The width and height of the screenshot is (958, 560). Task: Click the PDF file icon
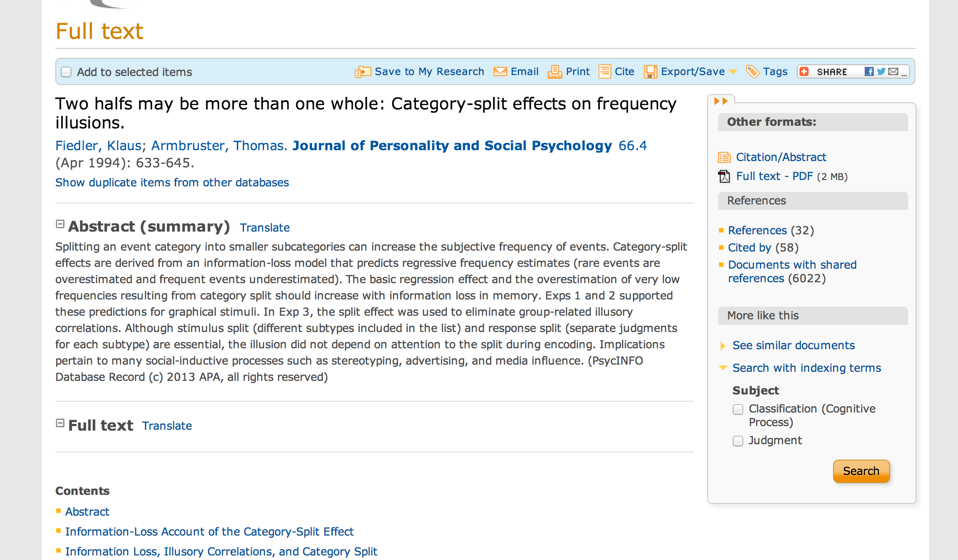click(724, 176)
